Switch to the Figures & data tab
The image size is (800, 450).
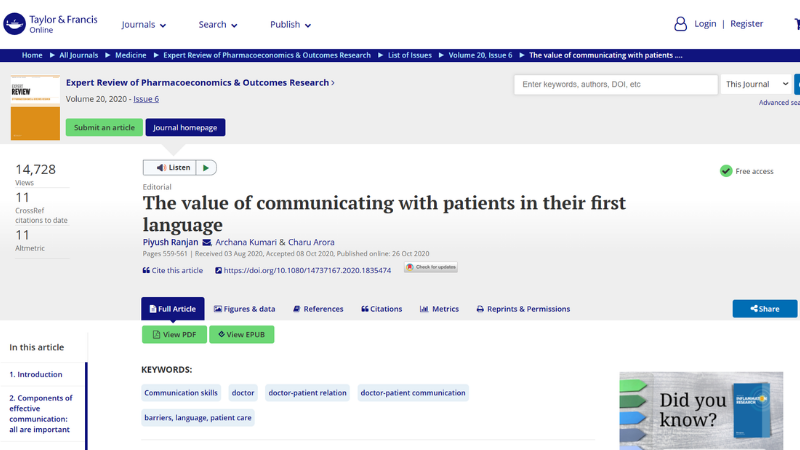click(x=245, y=309)
